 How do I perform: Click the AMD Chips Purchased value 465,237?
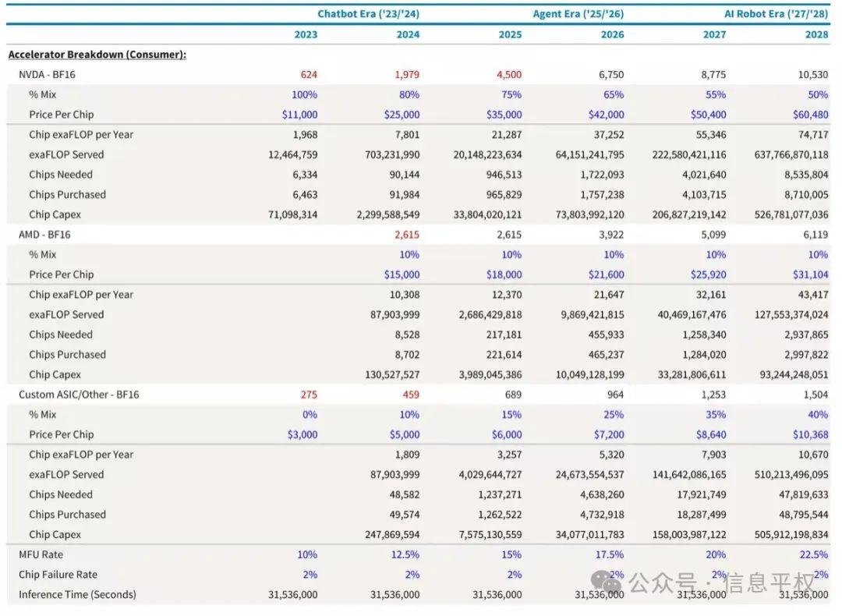[x=607, y=355]
